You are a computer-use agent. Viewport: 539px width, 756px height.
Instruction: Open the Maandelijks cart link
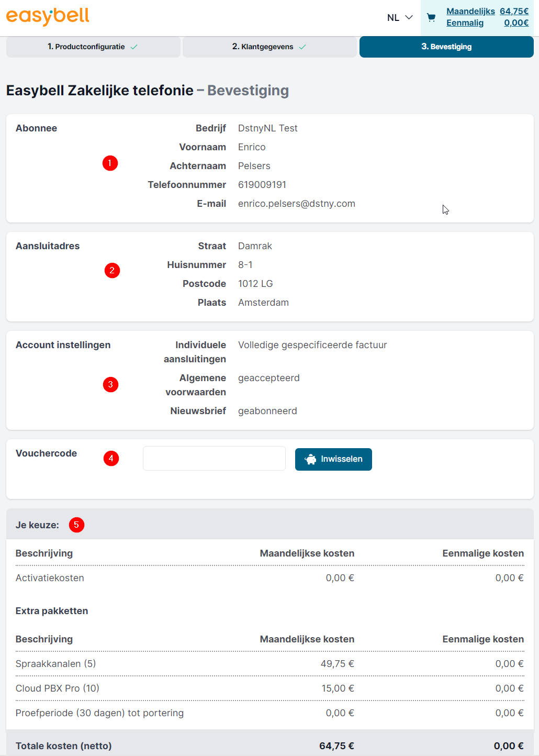click(470, 12)
